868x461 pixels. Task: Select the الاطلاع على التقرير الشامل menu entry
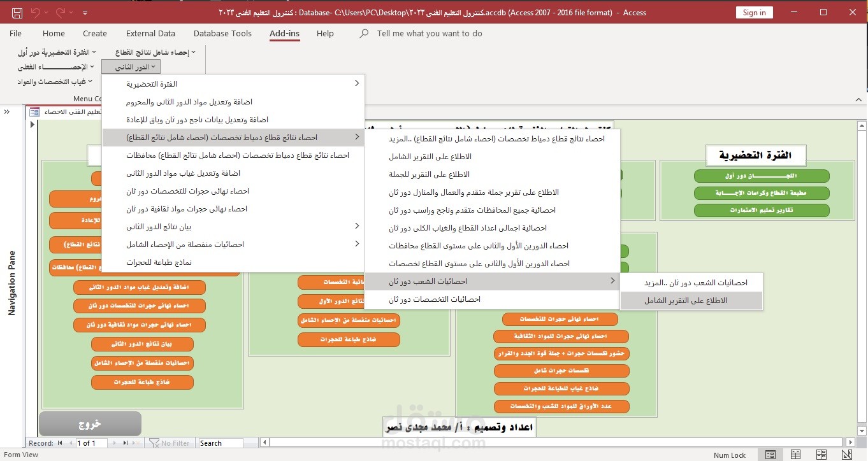click(691, 299)
